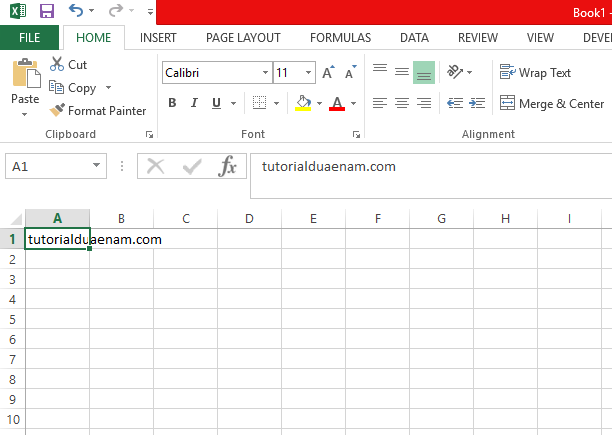Open Orientation dropdown arrow

point(470,72)
